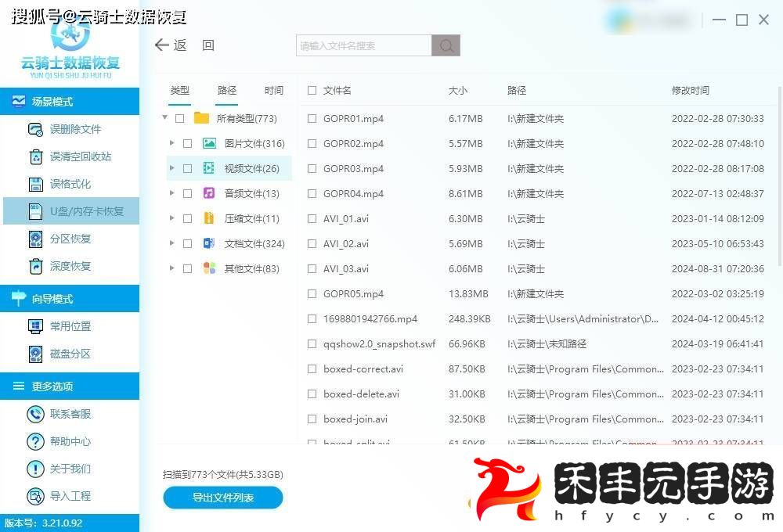This screenshot has height=532, width=783.
Task: Select the AVI_02.avi checkbox
Action: click(x=312, y=243)
